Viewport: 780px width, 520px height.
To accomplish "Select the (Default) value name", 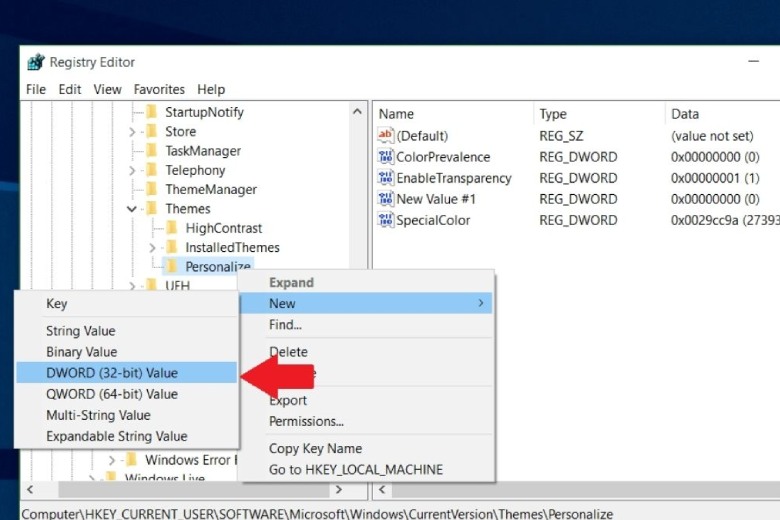I will tap(422, 136).
